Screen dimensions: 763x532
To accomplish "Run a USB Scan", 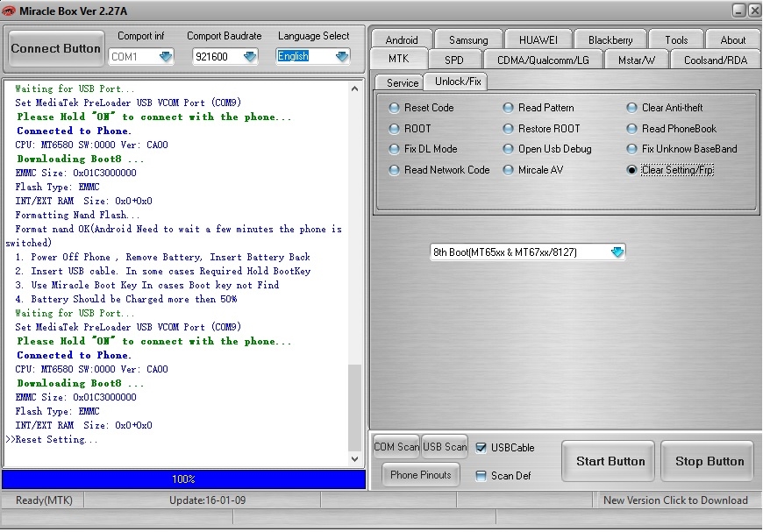I will (445, 446).
